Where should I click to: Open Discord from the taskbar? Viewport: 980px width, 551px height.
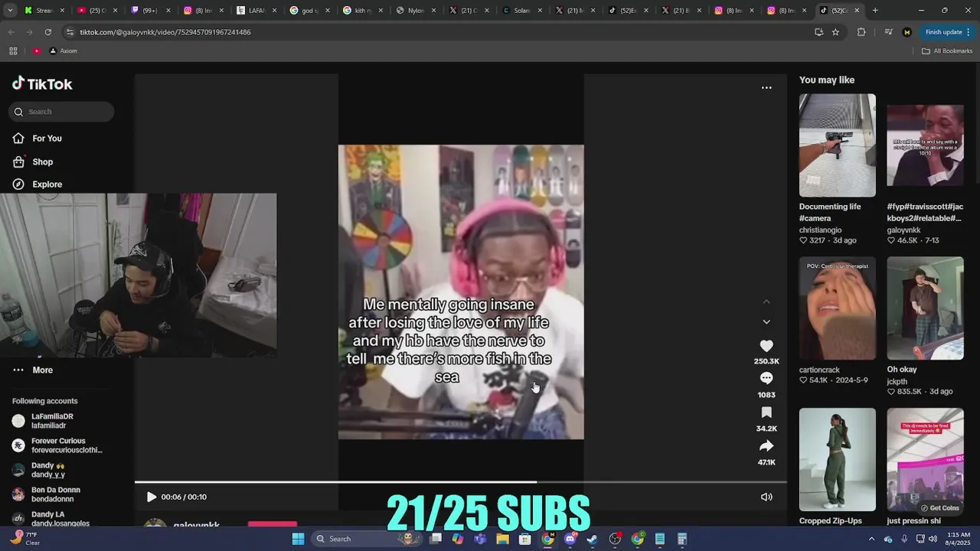point(570,539)
